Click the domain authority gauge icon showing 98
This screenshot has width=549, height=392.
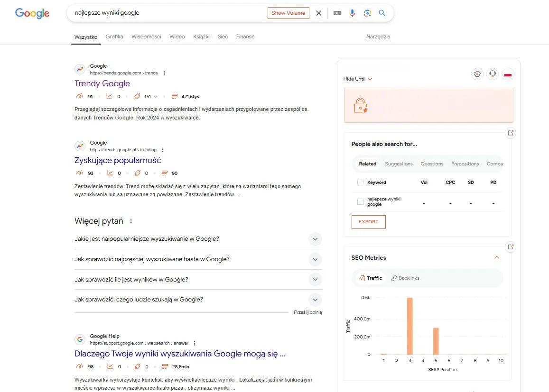(x=80, y=366)
